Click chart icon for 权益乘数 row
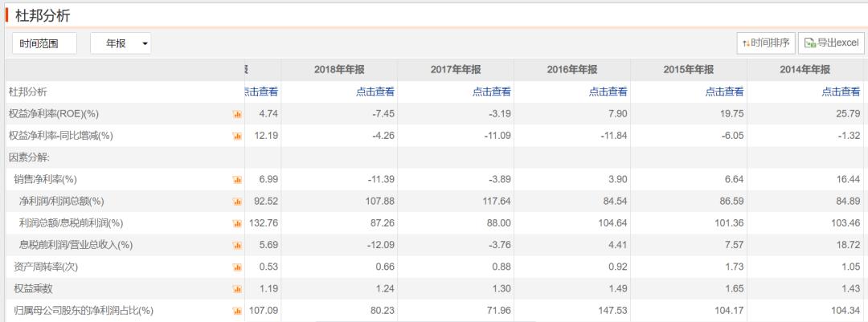868x322 pixels. click(x=237, y=288)
